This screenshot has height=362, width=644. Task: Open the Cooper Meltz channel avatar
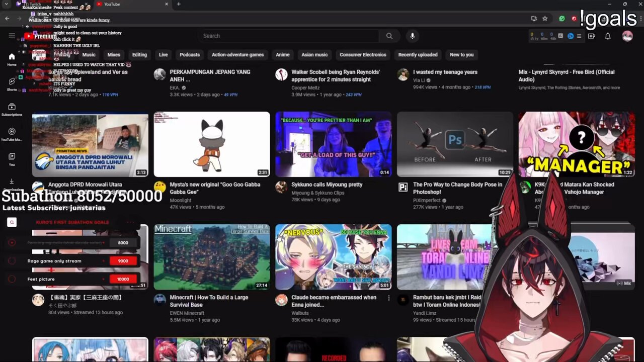point(281,74)
